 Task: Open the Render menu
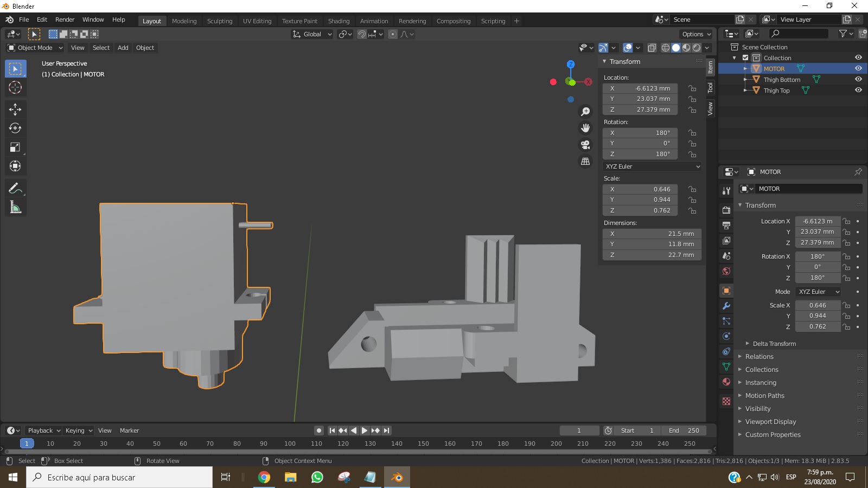click(65, 20)
